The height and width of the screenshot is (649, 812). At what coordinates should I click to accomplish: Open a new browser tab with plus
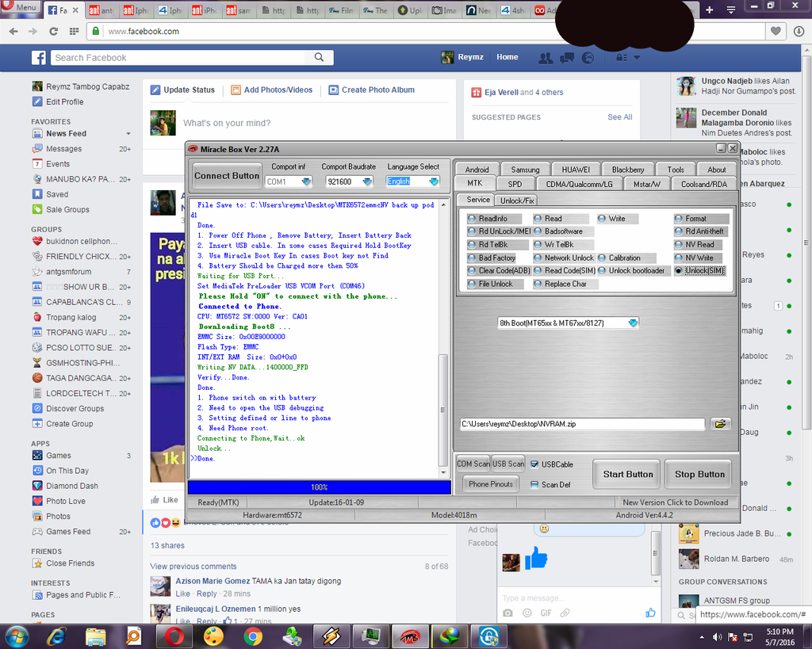click(710, 10)
